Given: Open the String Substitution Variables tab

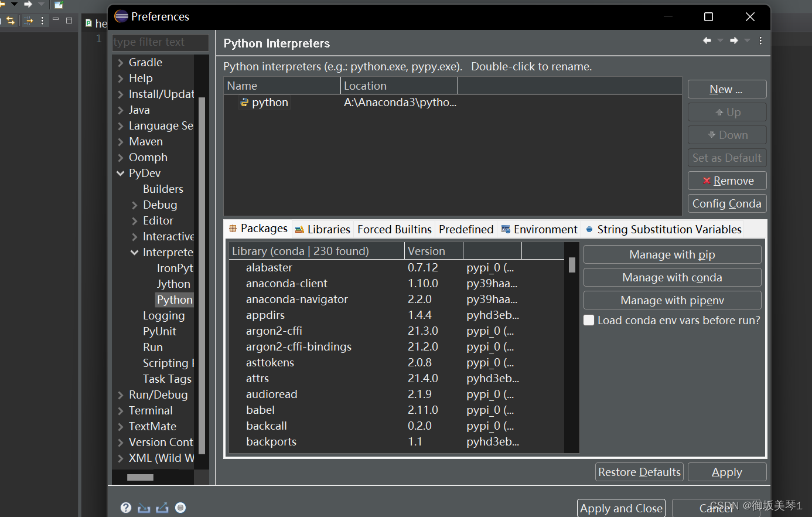Looking at the screenshot, I should point(664,229).
